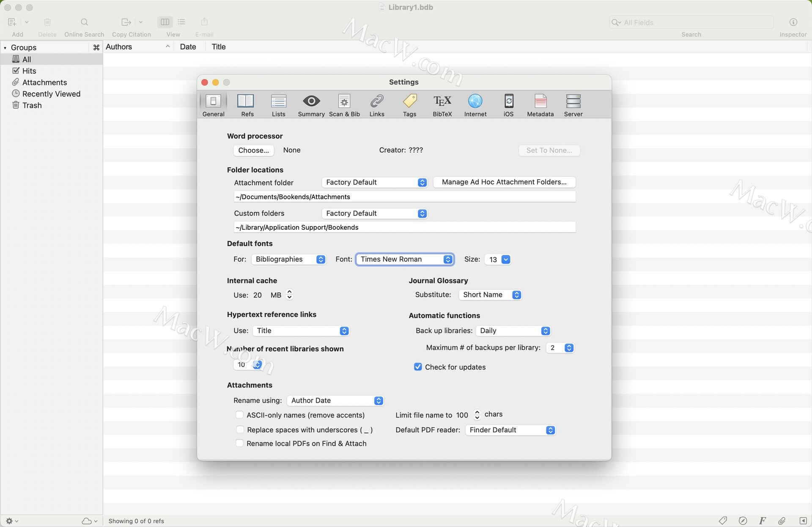
Task: Open the Rename using Author Date dropdown
Action: click(335, 401)
